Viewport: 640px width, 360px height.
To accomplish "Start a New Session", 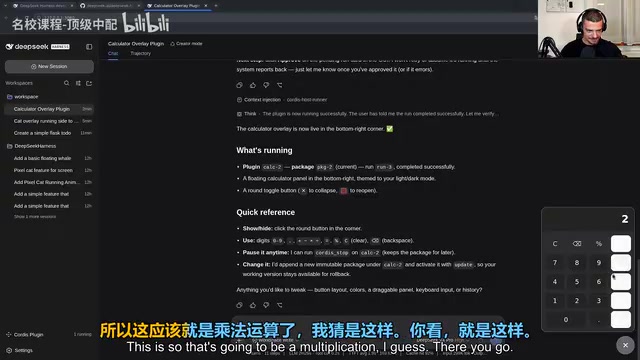I will click(x=49, y=67).
